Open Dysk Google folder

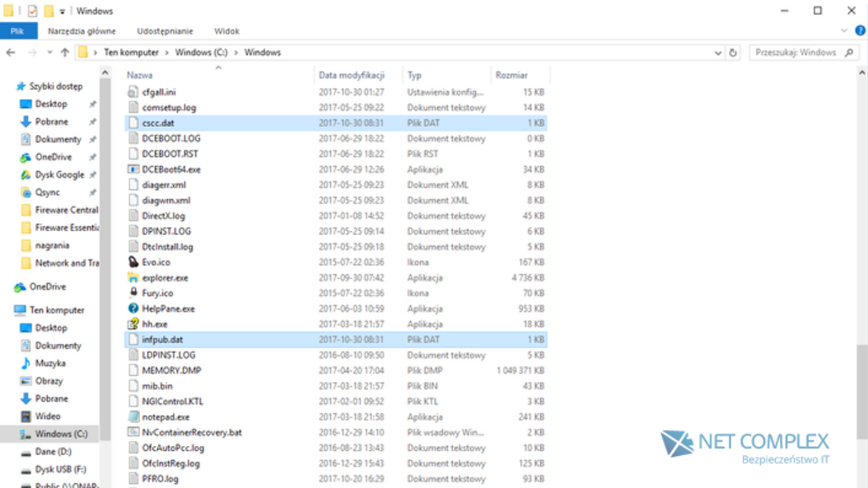pos(59,174)
